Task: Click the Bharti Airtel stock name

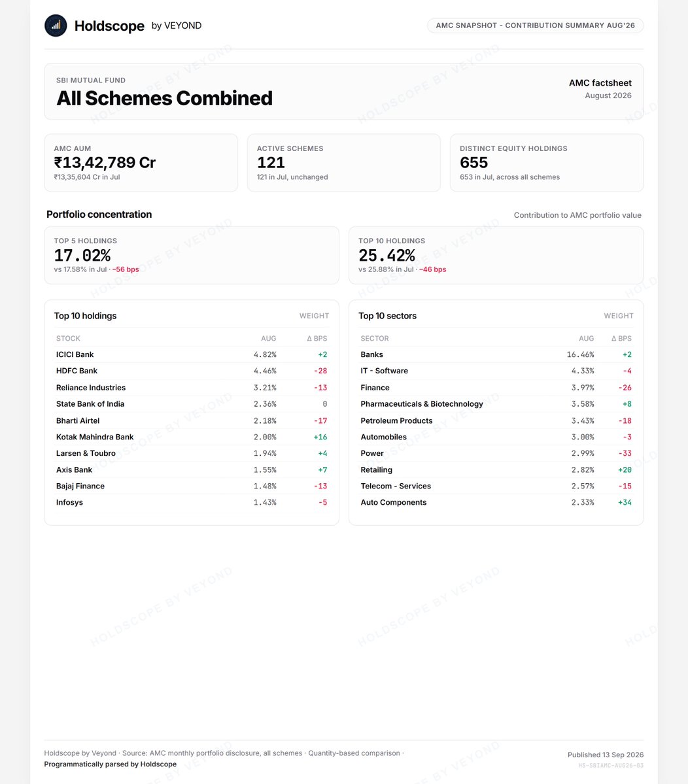Action: tap(78, 420)
